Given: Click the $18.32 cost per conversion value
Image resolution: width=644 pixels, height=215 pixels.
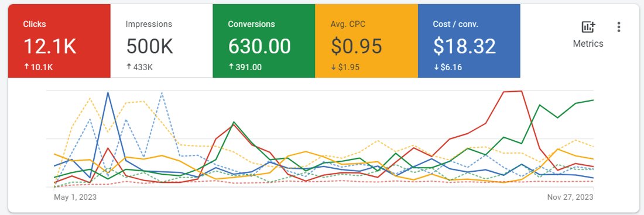Looking at the screenshot, I should coord(464,46).
